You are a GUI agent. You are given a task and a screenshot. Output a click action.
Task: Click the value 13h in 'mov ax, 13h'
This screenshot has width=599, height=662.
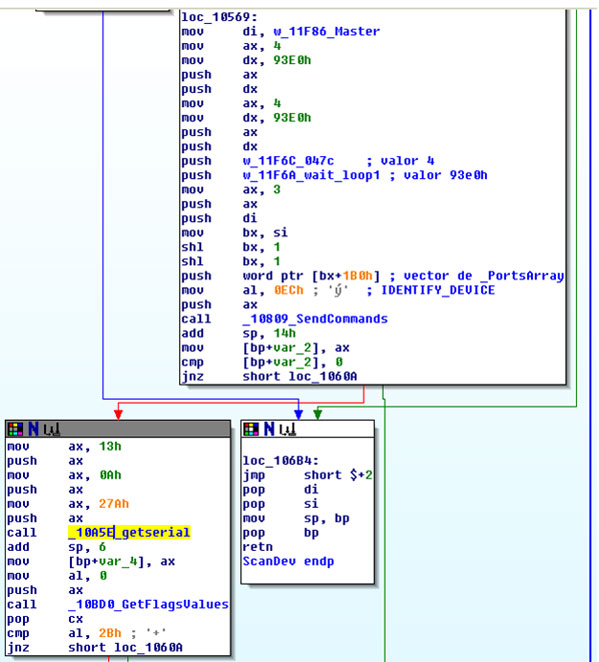[x=110, y=446]
